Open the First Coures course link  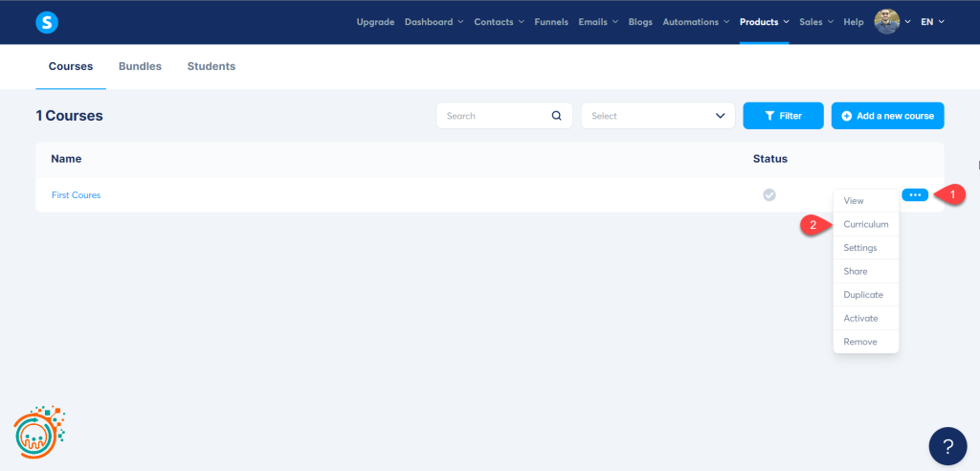click(76, 195)
